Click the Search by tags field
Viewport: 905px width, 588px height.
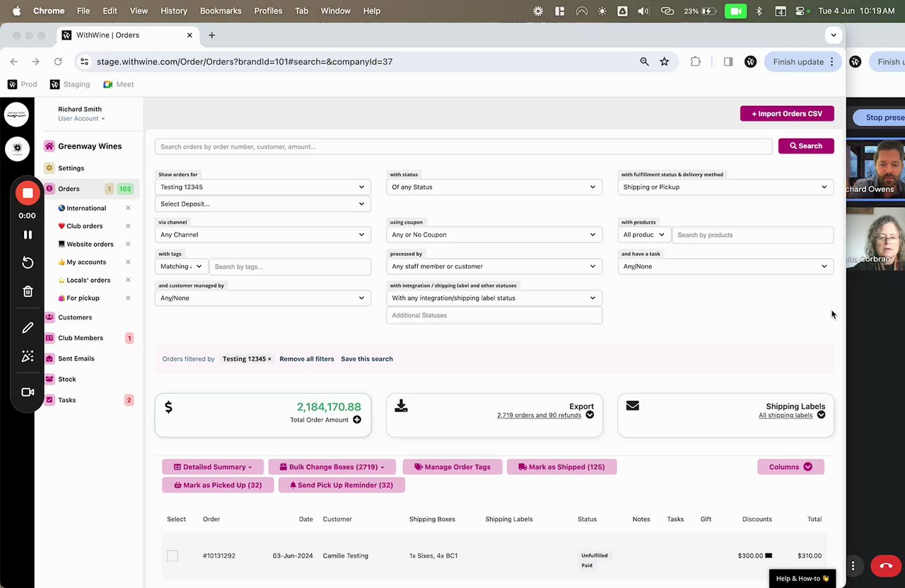[290, 267]
